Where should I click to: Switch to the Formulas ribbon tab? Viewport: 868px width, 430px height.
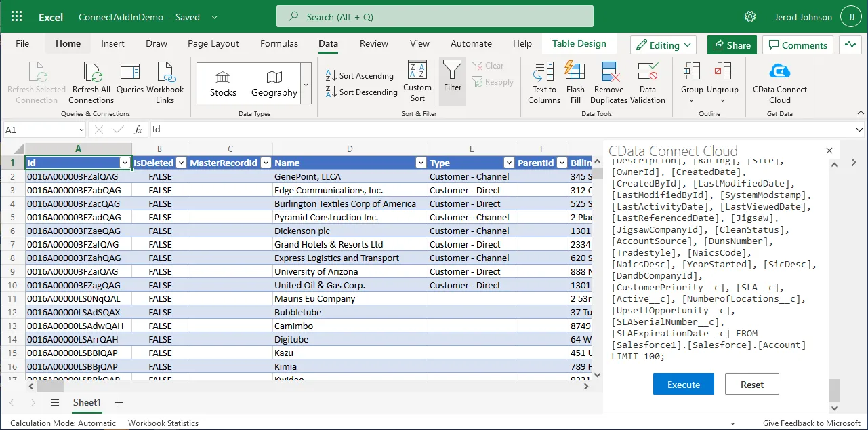(x=279, y=43)
